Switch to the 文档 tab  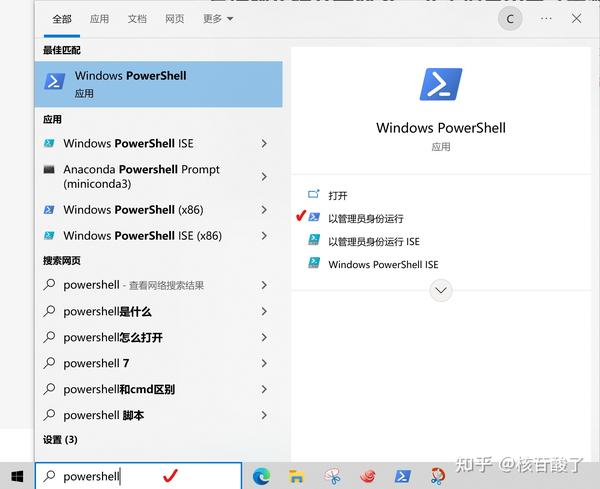click(137, 19)
